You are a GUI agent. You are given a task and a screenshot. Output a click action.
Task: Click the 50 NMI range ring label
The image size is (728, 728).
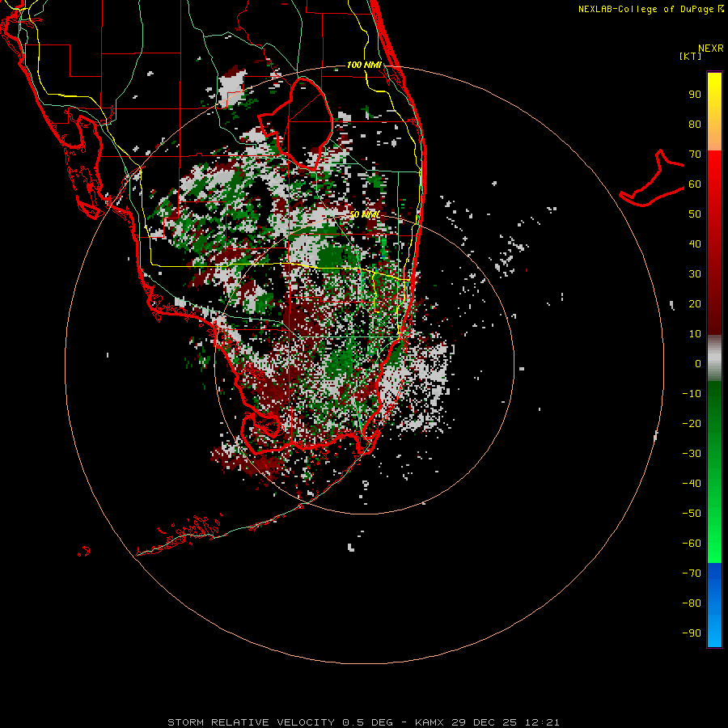point(364,214)
